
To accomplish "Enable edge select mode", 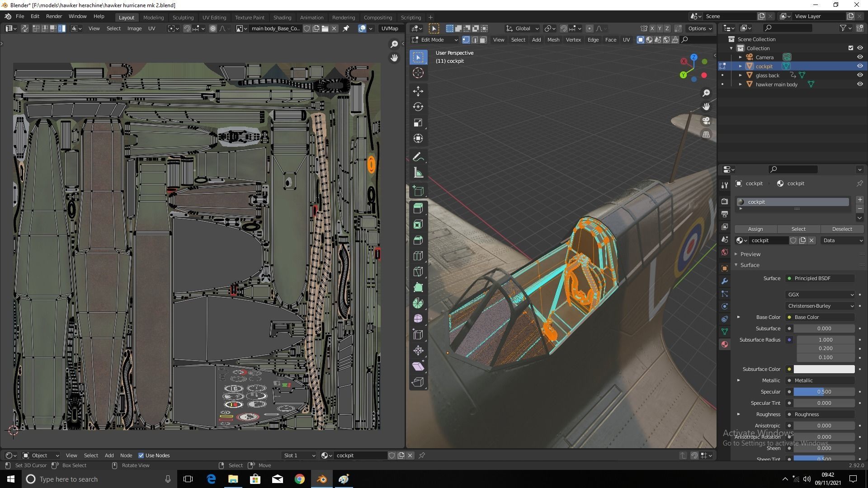I will pos(475,40).
